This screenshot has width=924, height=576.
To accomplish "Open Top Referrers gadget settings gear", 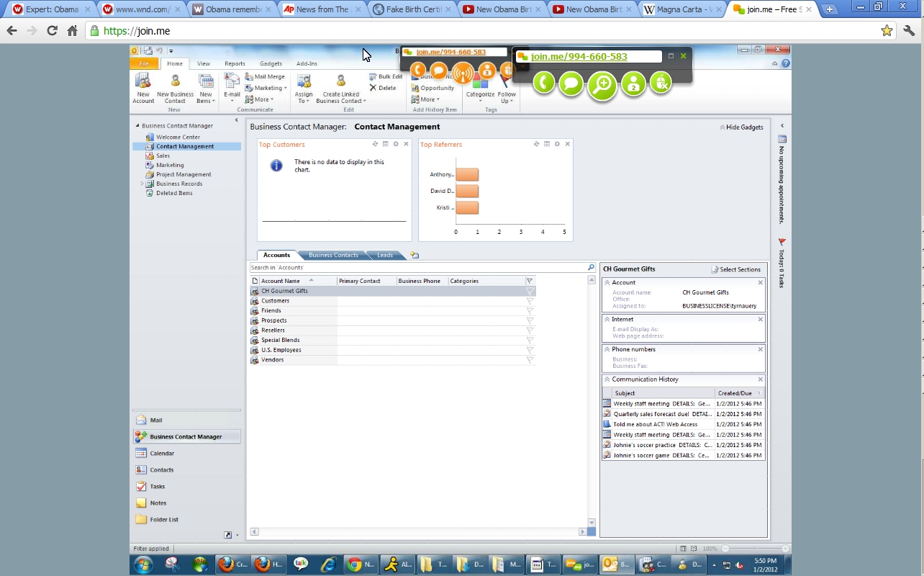I will 557,144.
